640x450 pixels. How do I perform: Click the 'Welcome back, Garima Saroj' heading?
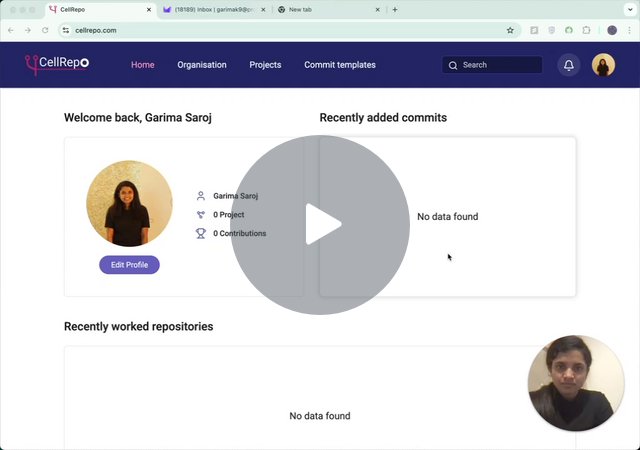click(138, 118)
